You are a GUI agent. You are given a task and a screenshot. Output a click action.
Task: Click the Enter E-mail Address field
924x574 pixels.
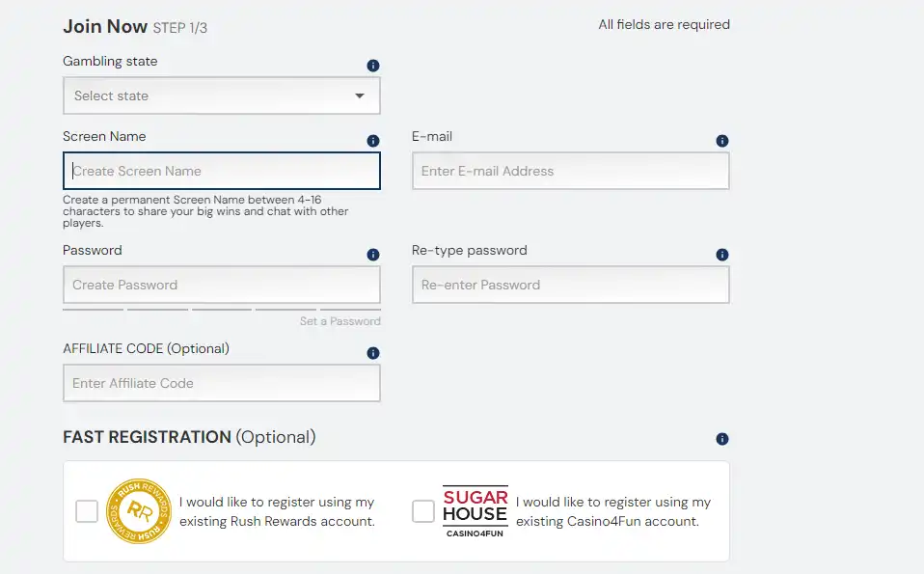[570, 171]
